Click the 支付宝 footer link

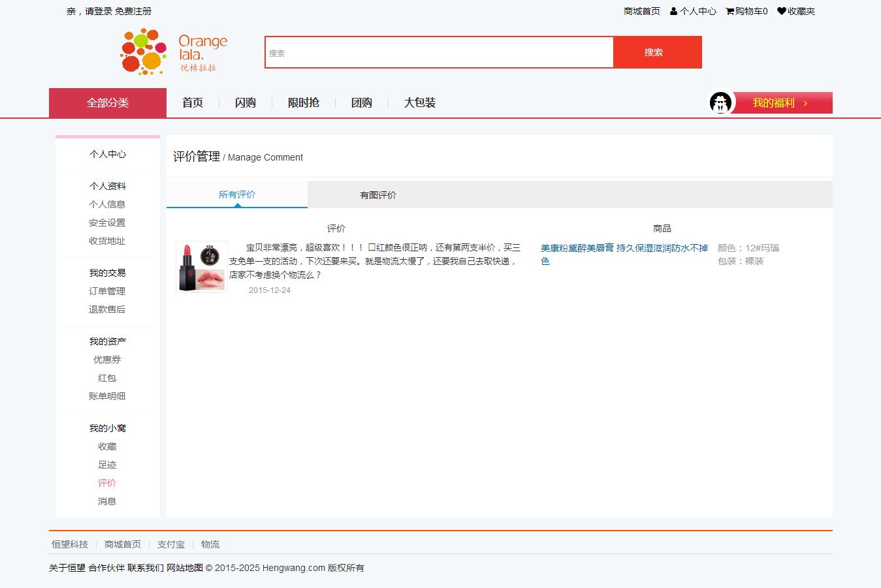(171, 544)
